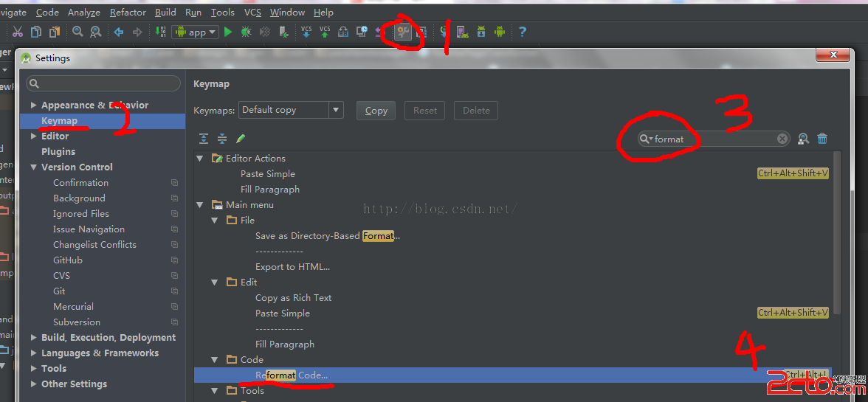Start debugging with the green bug icon
The image size is (868, 402).
(x=247, y=32)
